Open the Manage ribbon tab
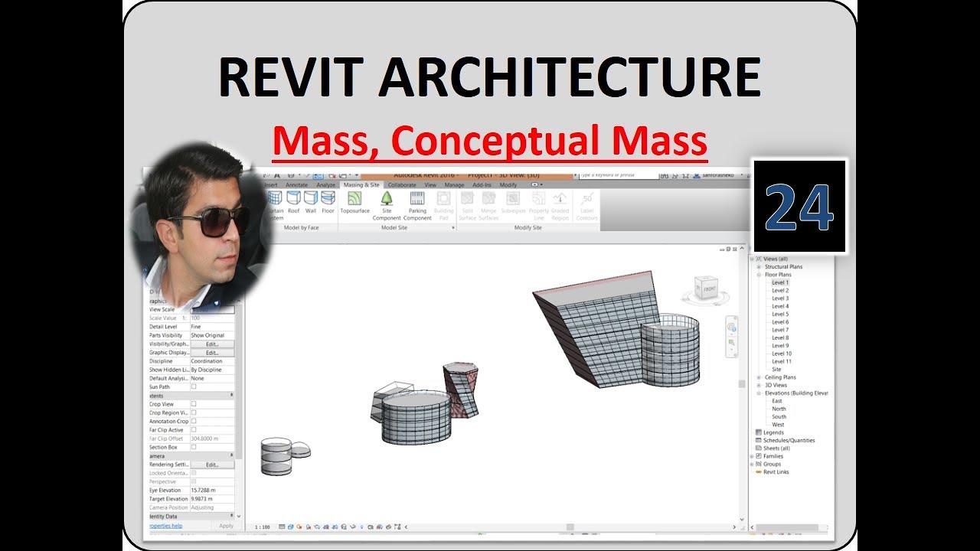Viewport: 980px width, 551px height. (x=455, y=184)
